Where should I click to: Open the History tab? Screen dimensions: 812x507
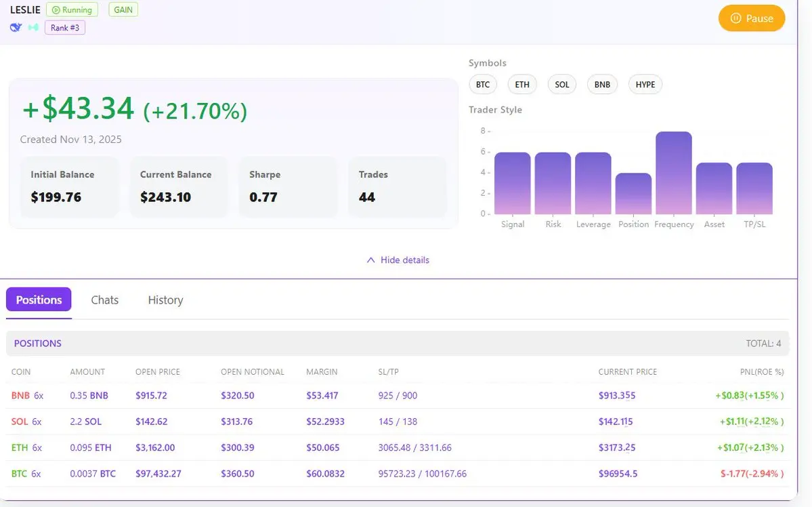[x=166, y=300]
